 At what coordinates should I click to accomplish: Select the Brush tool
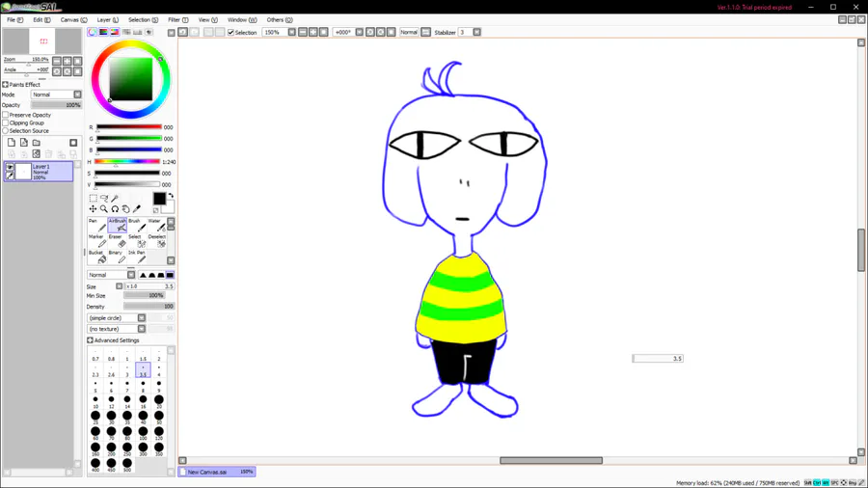pos(137,225)
